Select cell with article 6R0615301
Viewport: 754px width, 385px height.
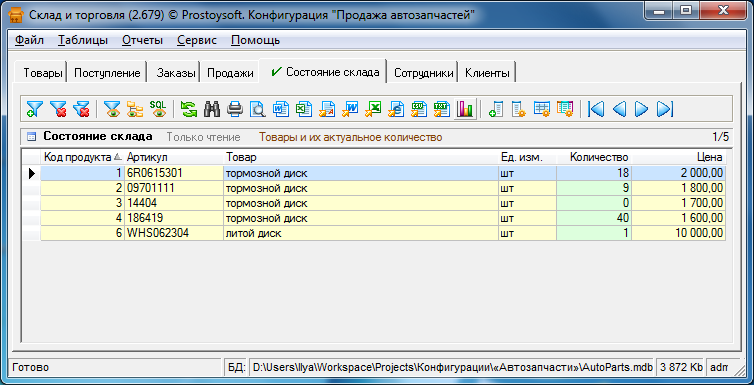[x=174, y=173]
